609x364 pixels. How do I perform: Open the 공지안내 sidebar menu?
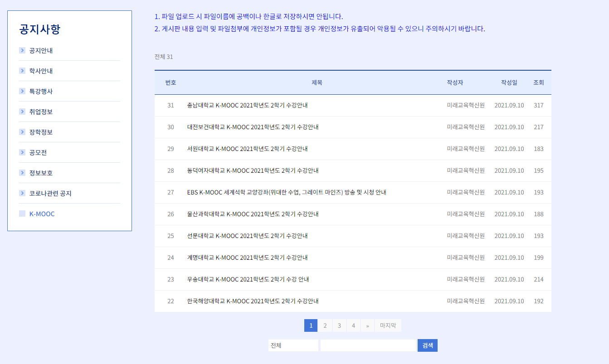pos(41,50)
